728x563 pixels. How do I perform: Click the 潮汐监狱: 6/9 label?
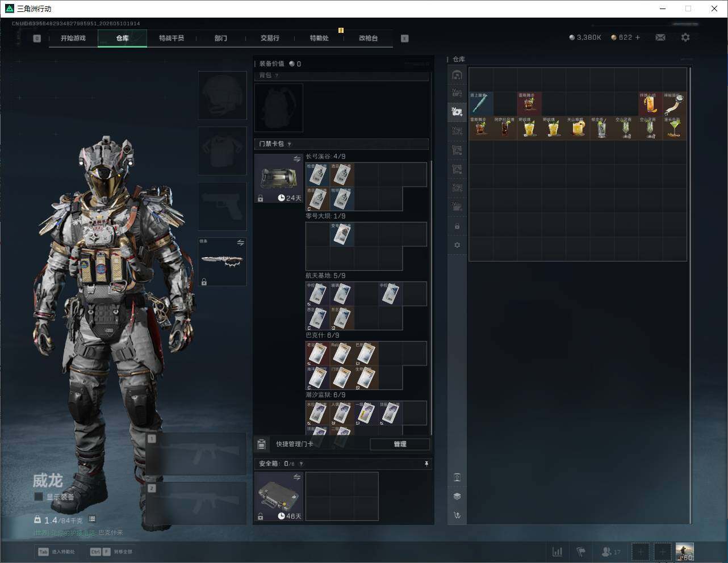pos(325,395)
